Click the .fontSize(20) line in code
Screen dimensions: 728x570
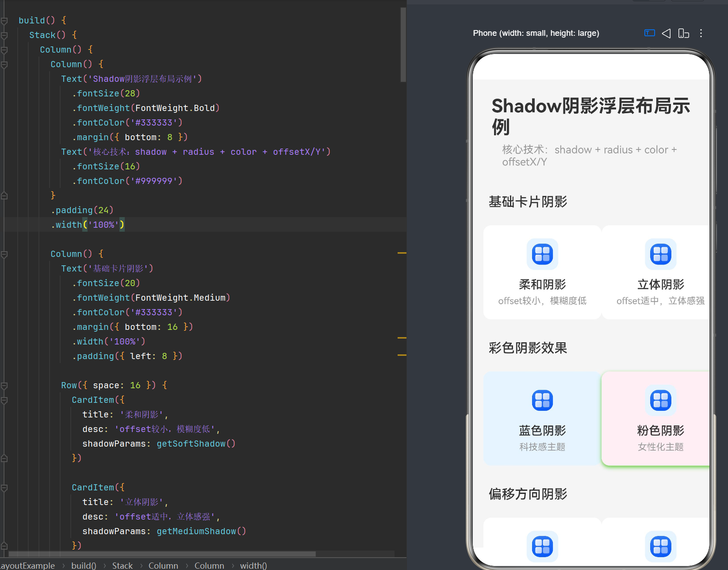(x=106, y=283)
